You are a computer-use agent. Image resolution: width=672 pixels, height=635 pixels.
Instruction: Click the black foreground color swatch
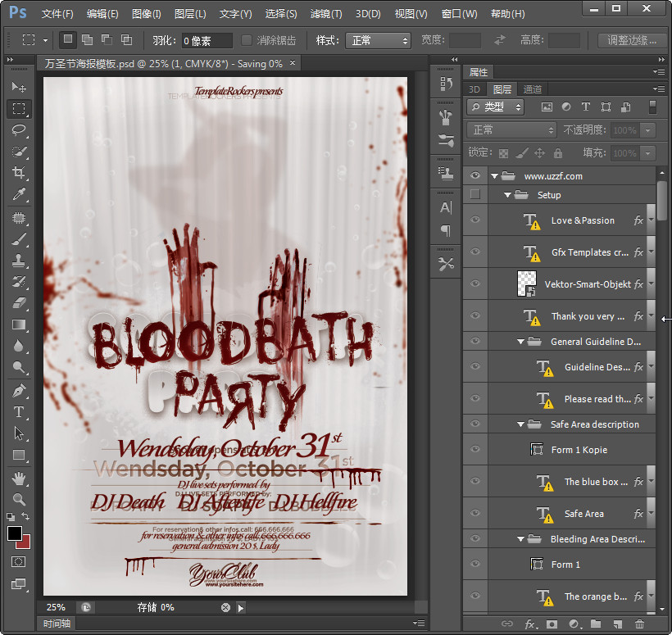[x=15, y=533]
